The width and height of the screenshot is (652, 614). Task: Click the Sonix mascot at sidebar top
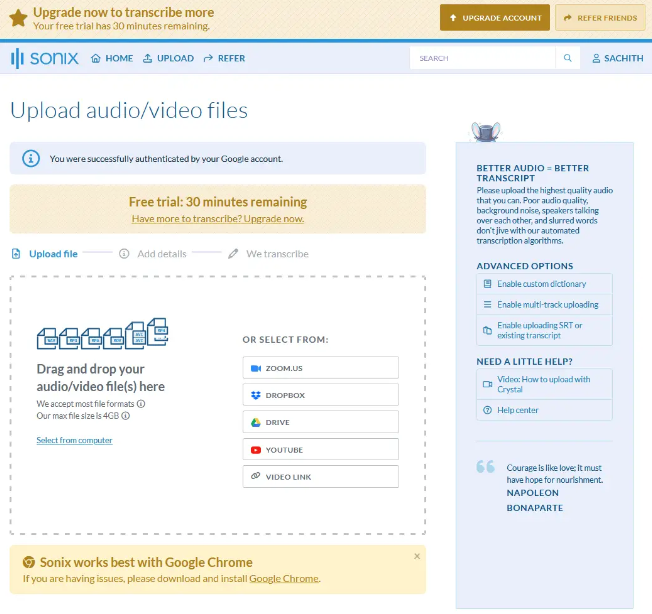[485, 132]
